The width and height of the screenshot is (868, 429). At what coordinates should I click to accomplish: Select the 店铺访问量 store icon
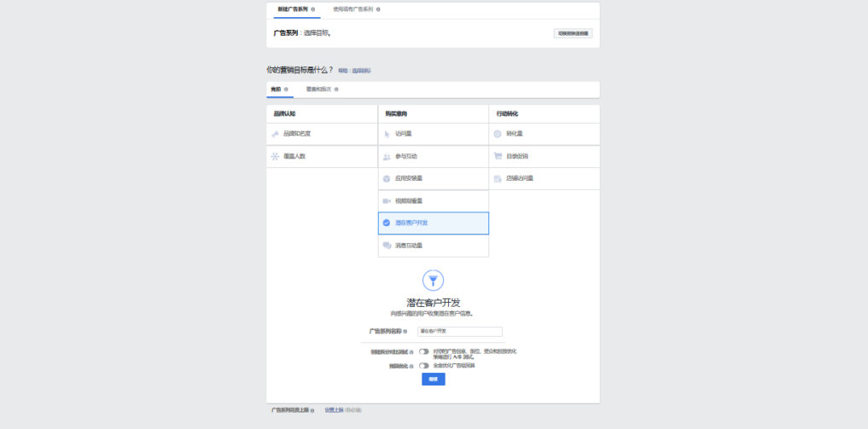[498, 178]
